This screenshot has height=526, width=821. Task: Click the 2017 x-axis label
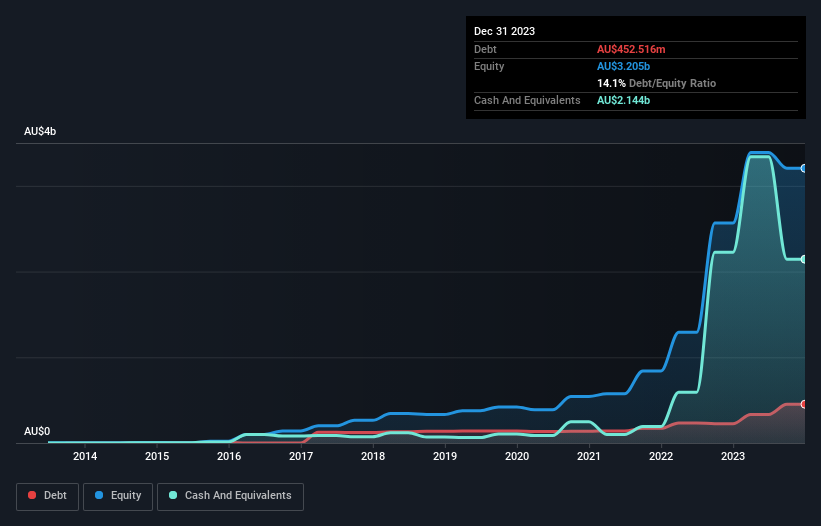(x=301, y=456)
